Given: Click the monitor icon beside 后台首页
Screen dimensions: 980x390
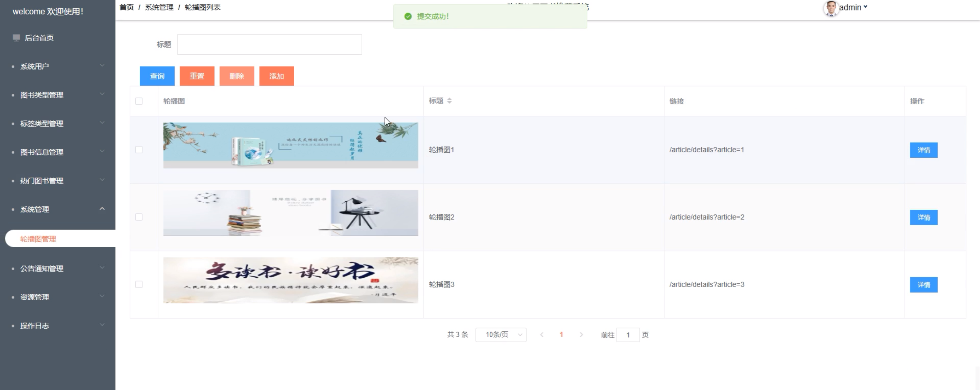Looking at the screenshot, I should tap(16, 37).
